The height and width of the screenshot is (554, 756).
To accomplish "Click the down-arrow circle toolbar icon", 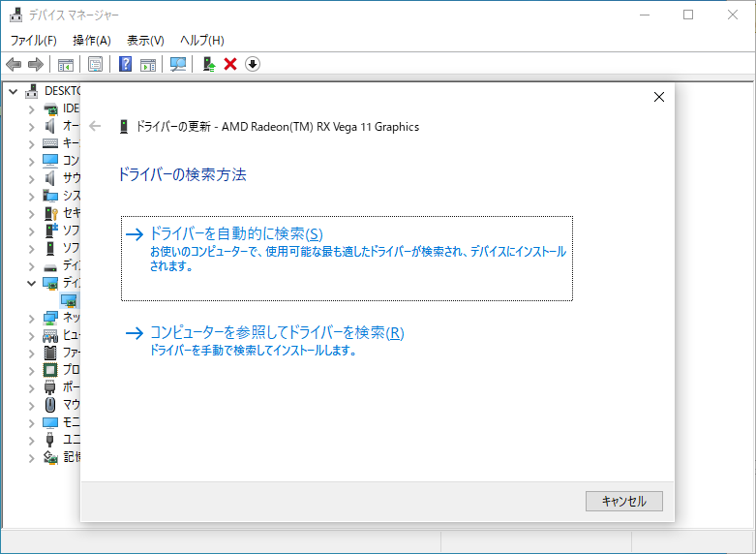I will (253, 64).
